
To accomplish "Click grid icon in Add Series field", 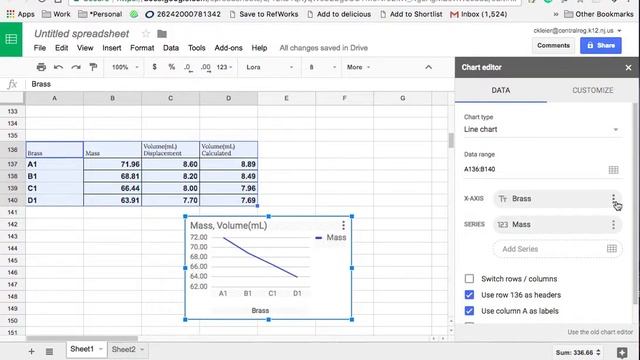I will (611, 249).
